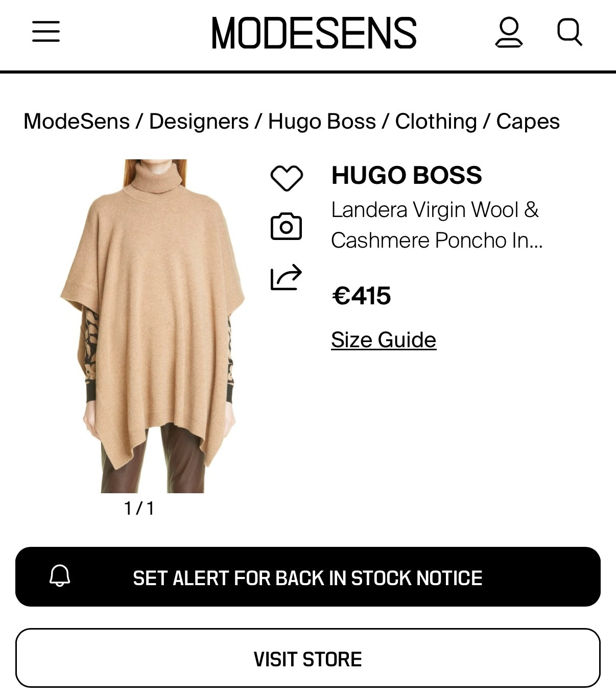Expand the truncated Landera poncho product title

pos(437,225)
